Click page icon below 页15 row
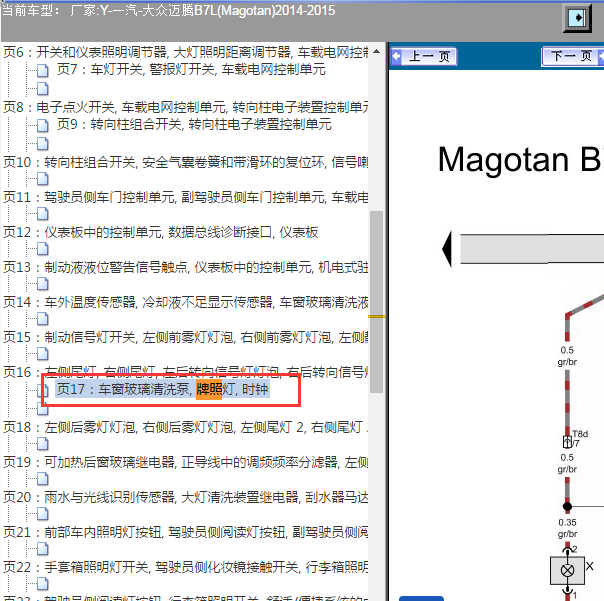This screenshot has width=604, height=601. point(43,354)
